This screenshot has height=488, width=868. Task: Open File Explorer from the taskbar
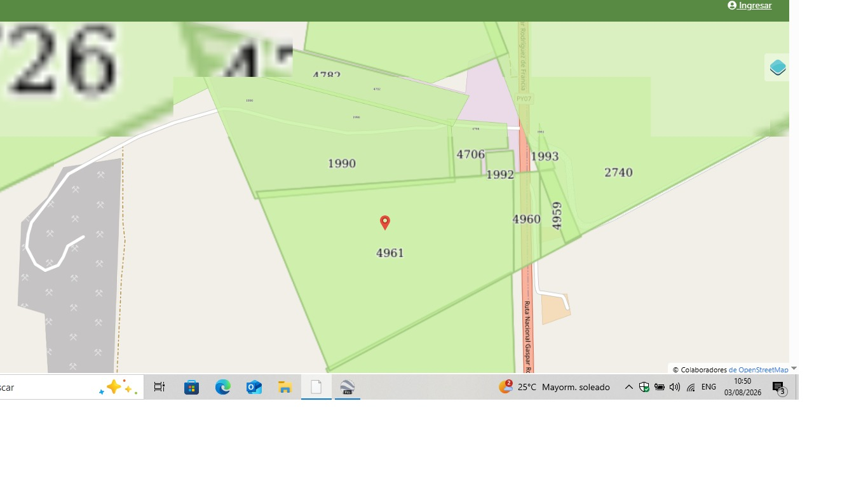(285, 387)
